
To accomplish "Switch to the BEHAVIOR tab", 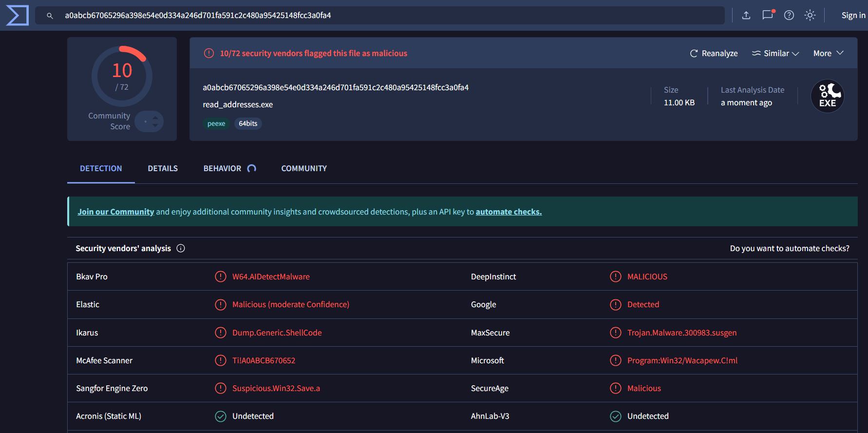I will (x=229, y=168).
